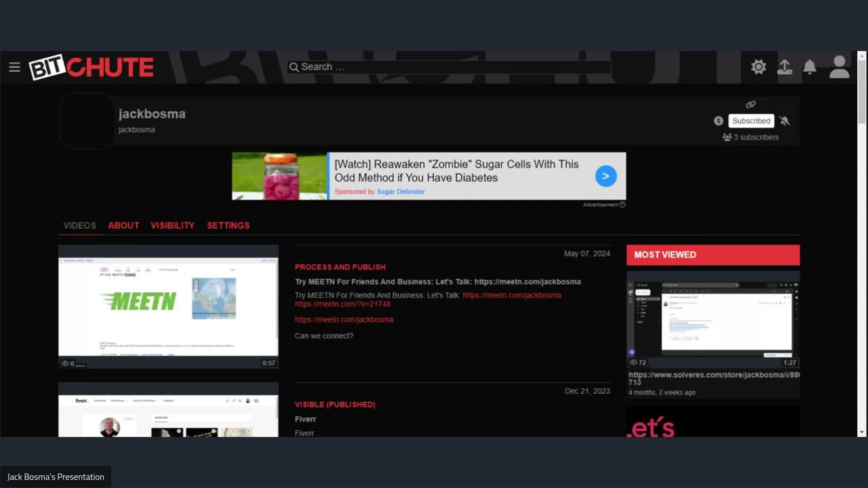Viewport: 868px width, 488px height.
Task: Open the hamburger menu
Action: pyautogui.click(x=14, y=67)
